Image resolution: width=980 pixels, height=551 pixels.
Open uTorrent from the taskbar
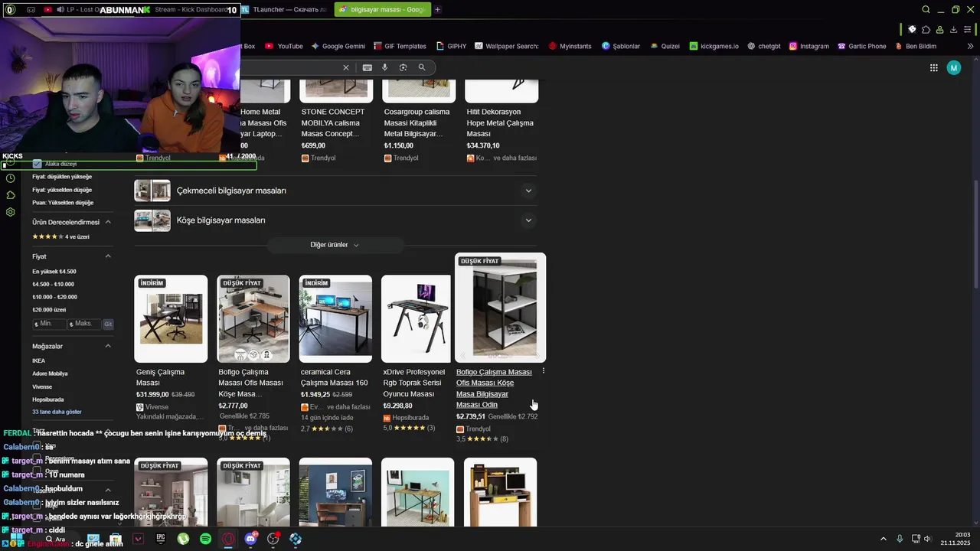click(183, 539)
